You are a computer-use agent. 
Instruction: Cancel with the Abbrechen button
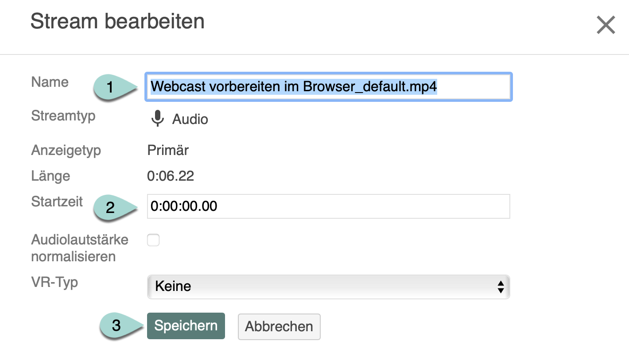tap(279, 327)
